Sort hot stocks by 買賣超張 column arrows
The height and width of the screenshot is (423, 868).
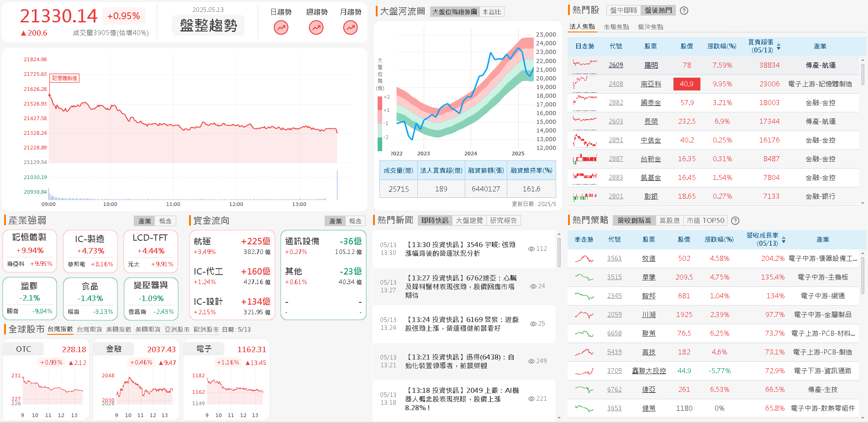779,47
